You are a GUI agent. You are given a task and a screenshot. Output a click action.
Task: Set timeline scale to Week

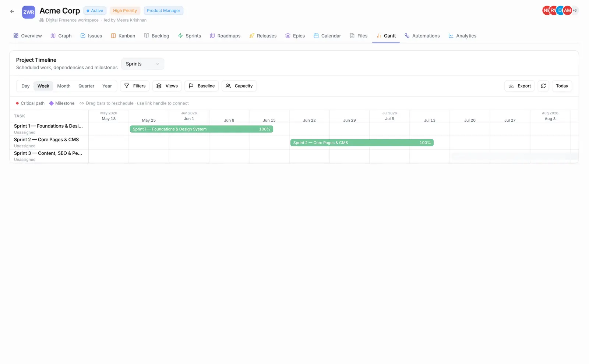point(43,86)
